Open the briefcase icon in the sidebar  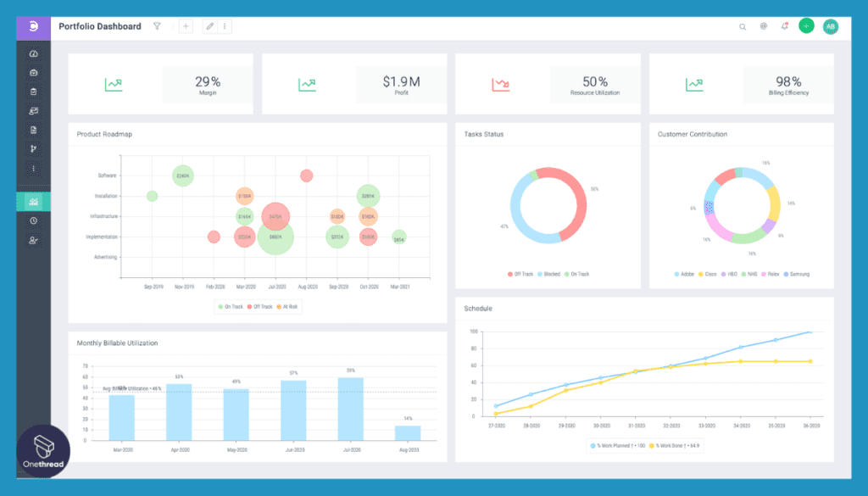[33, 73]
